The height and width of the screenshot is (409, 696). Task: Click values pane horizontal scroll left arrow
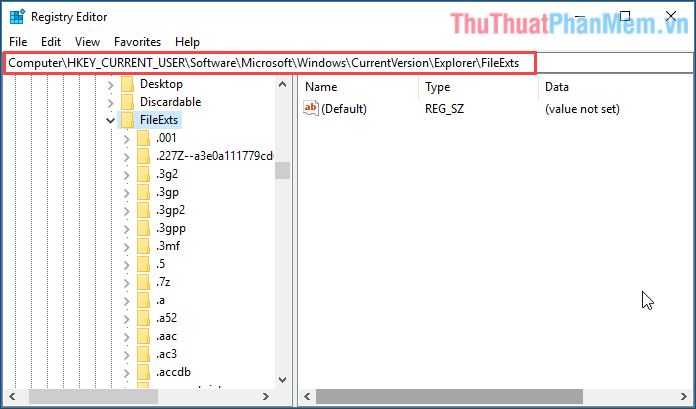tap(307, 397)
